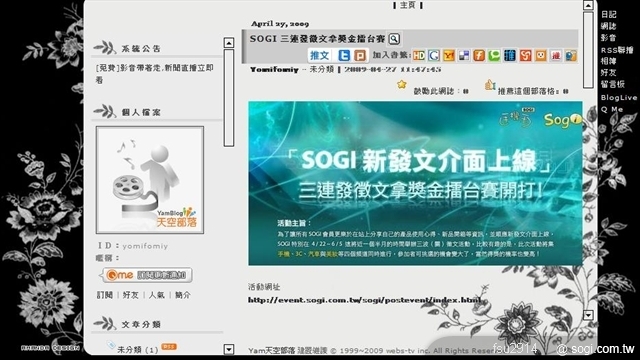
Task: Open the 簡介 link under the profile
Action: (x=182, y=295)
